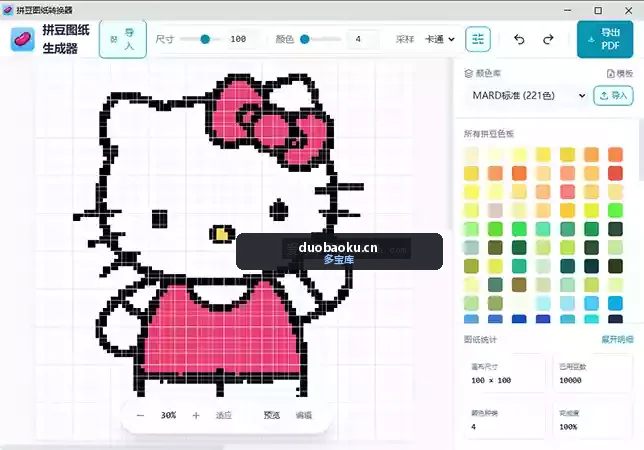Maximize the application window
644x450 pixels.
coord(598,10)
